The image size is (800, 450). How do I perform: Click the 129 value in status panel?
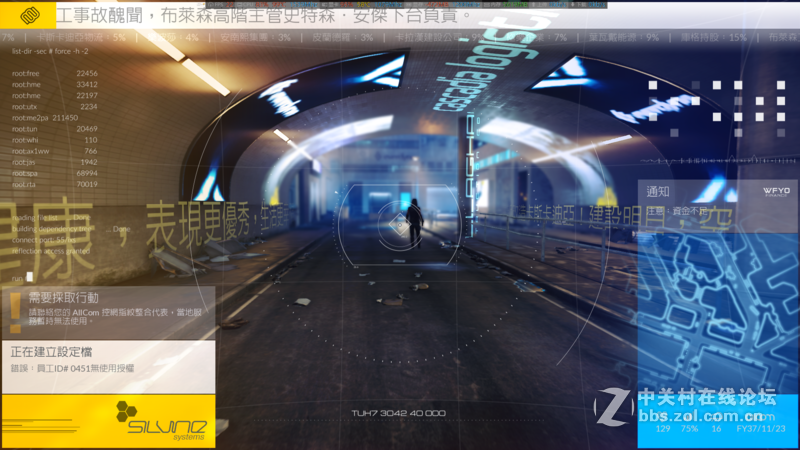coord(663,429)
